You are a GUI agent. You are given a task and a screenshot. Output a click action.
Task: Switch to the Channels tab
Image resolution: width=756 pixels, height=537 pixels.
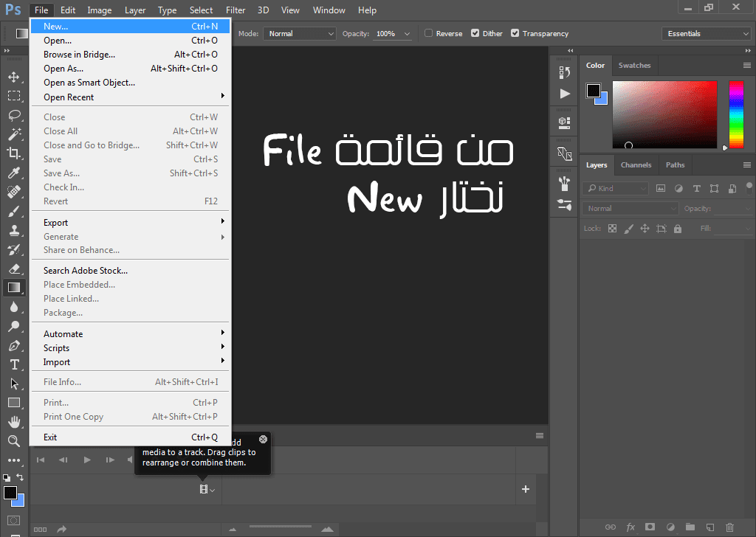tap(636, 164)
